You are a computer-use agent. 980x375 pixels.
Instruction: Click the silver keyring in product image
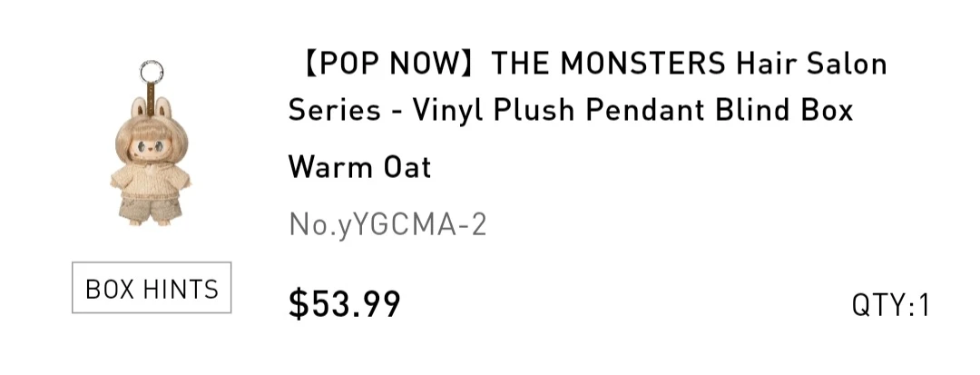pos(152,71)
